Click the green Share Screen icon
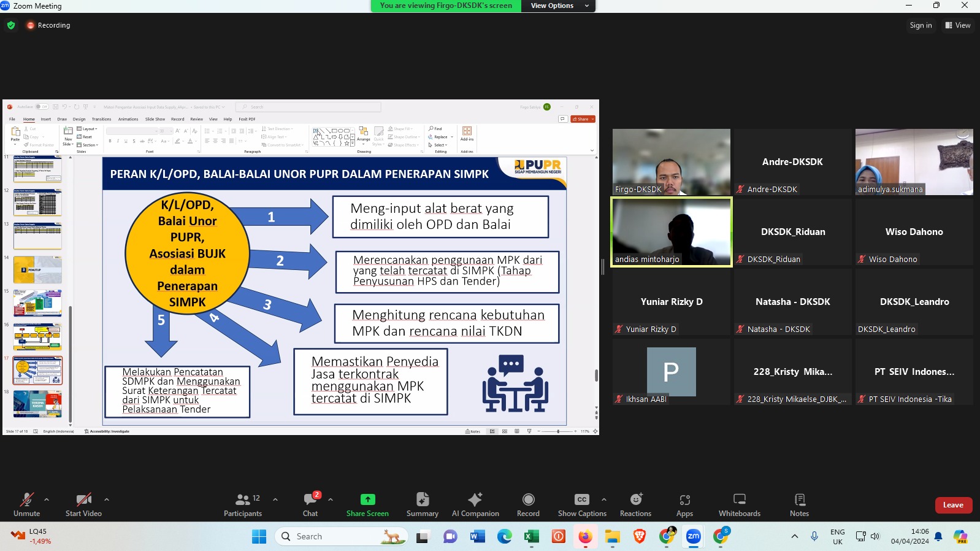980x551 pixels. pos(367,499)
